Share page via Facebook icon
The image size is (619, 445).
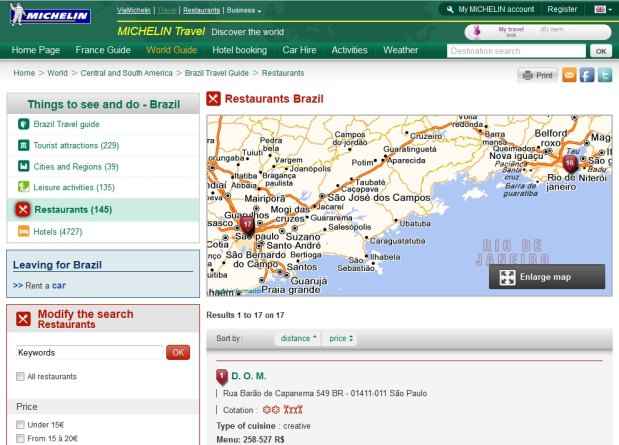587,75
